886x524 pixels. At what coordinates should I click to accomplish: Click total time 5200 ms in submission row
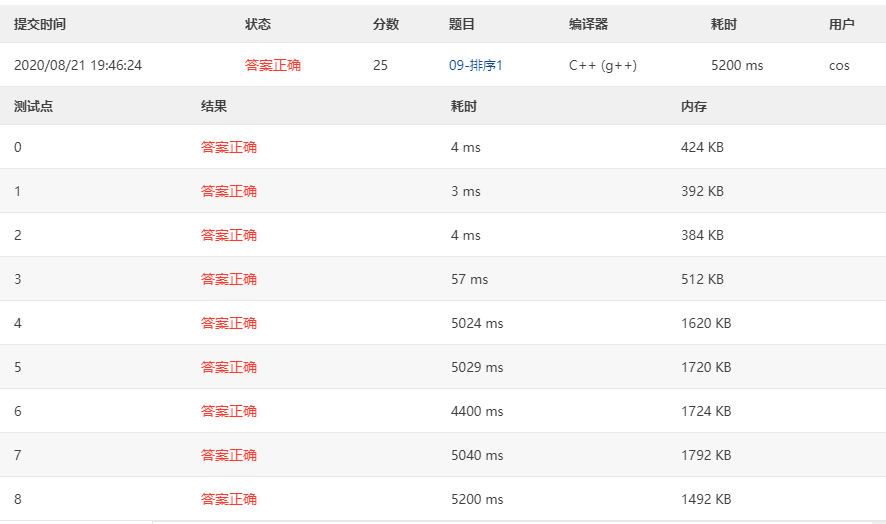[x=737, y=66]
